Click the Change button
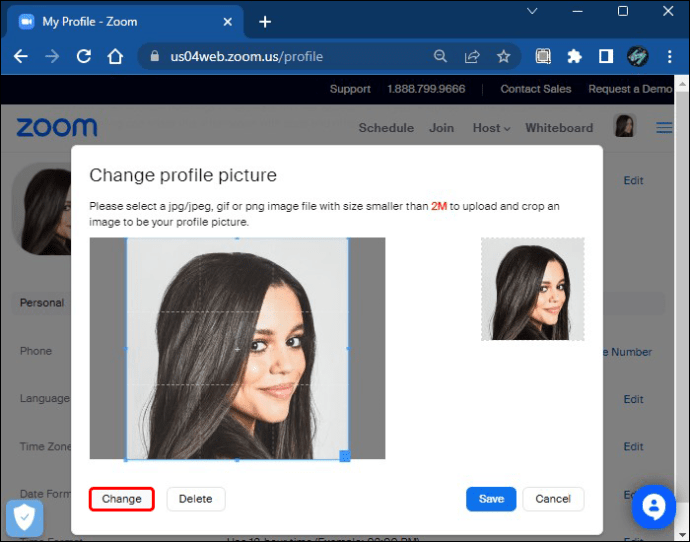This screenshot has height=542, width=690. point(121,499)
